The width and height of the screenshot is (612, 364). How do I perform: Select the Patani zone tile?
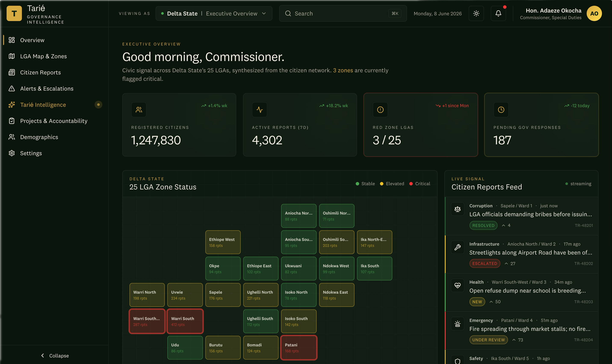[299, 348]
